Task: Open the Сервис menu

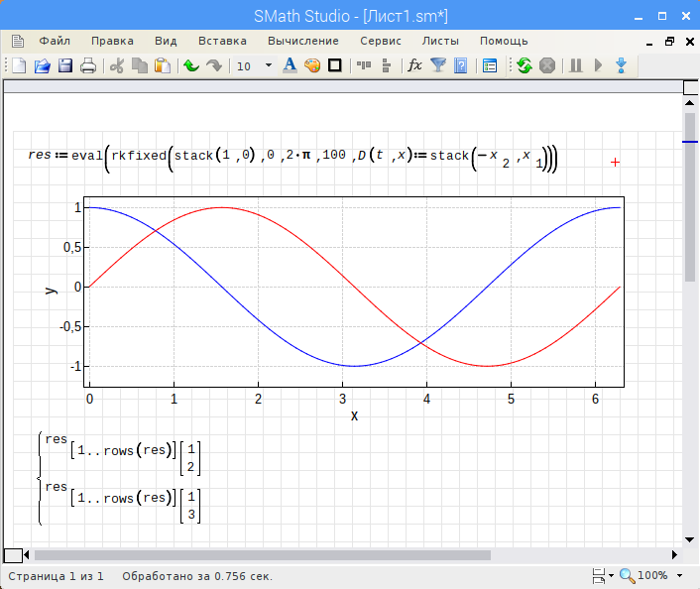Action: coord(381,41)
